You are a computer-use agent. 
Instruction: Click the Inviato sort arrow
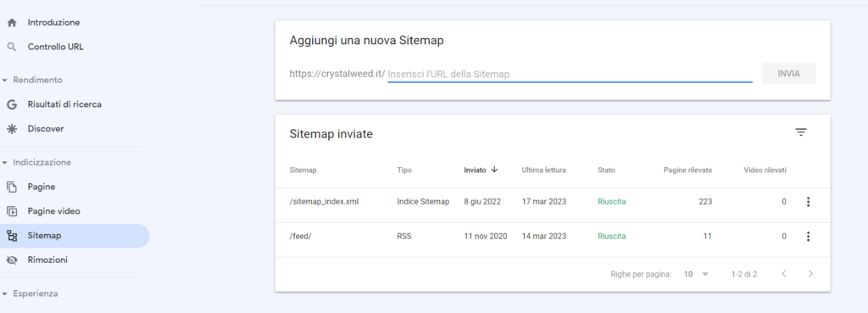[x=494, y=170]
